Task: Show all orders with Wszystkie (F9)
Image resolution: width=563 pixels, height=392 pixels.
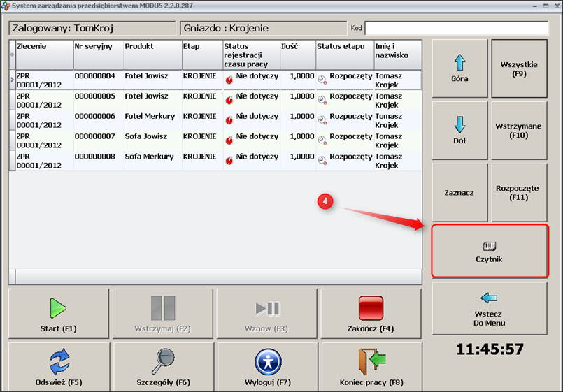Action: click(x=519, y=68)
